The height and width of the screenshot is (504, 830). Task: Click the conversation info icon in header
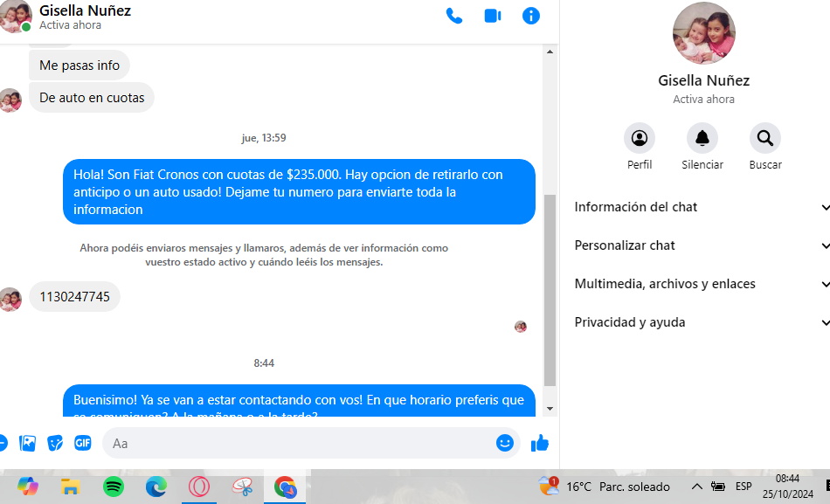tap(530, 16)
